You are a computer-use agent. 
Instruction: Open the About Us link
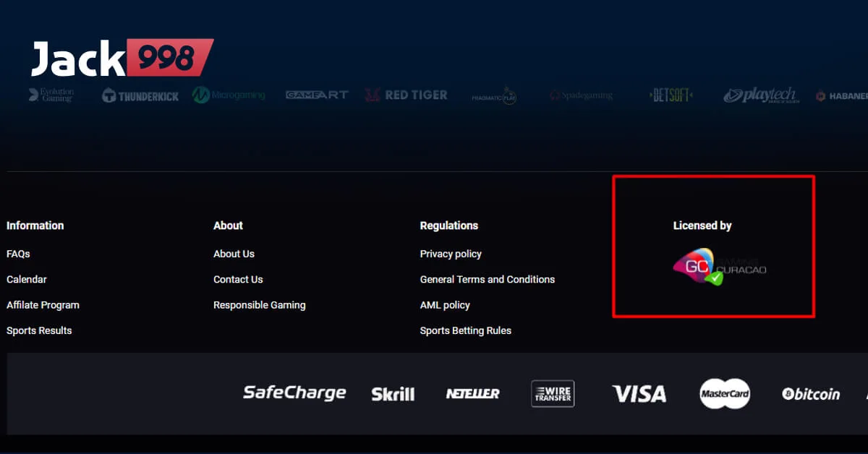coord(234,254)
